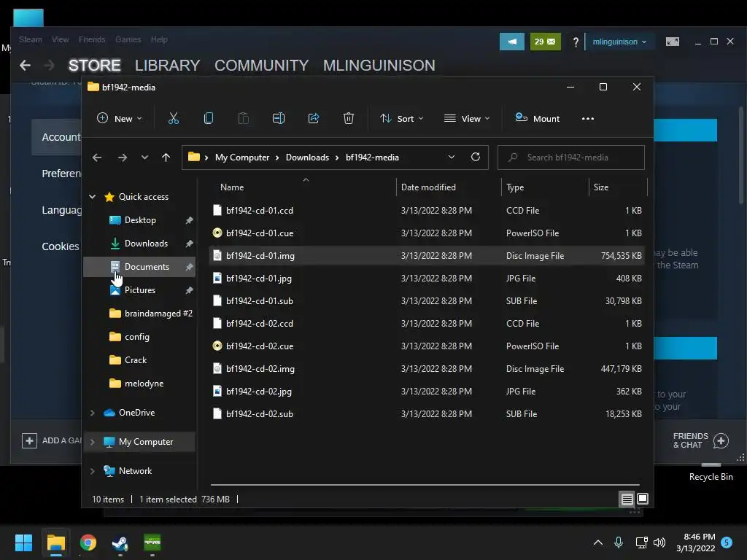Open the Sort options dropdown
This screenshot has width=747, height=560.
pos(402,119)
